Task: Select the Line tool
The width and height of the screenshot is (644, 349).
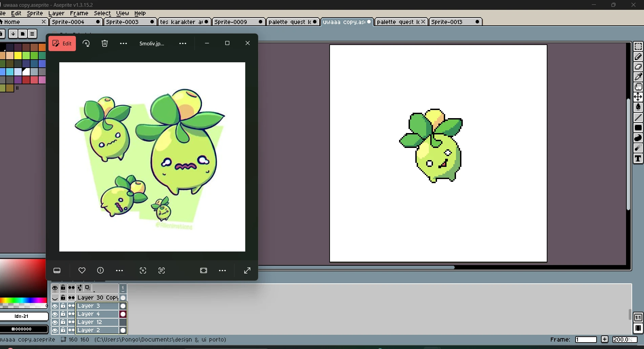Action: [x=638, y=117]
